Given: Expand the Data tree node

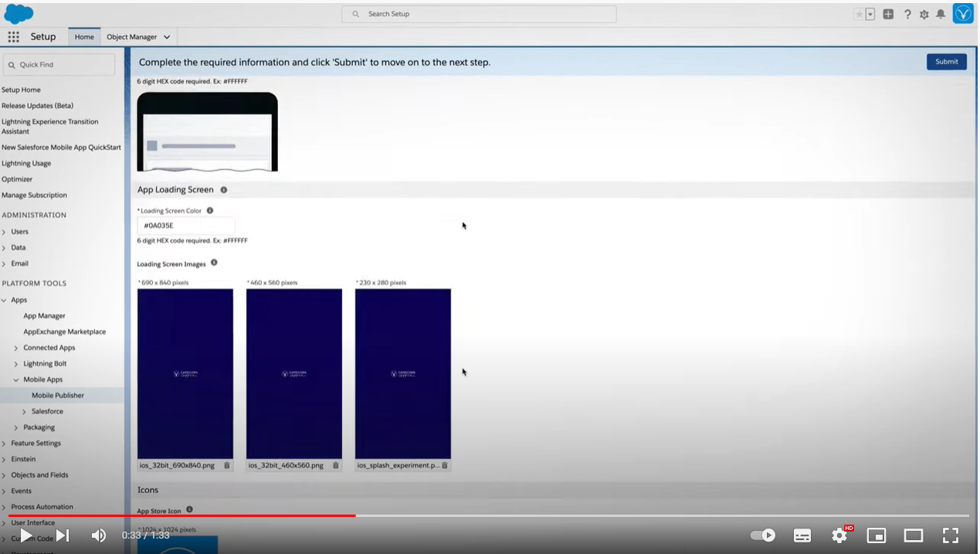Looking at the screenshot, I should click(x=4, y=247).
